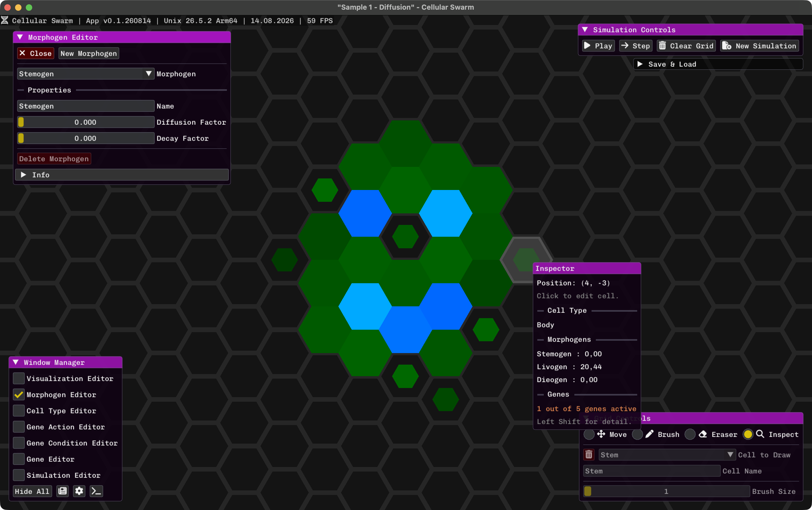Image resolution: width=812 pixels, height=510 pixels.
Task: Click the red trash icon beside Cell to Draw
Action: (x=589, y=454)
